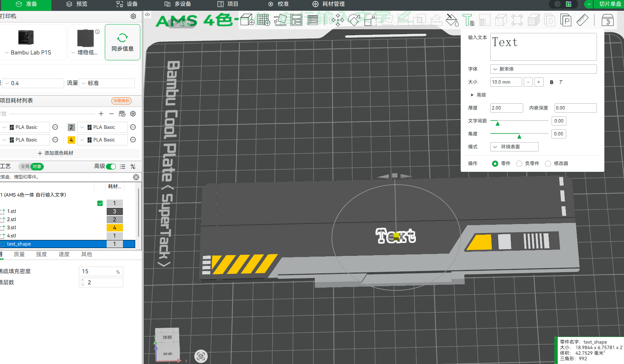Open the 预览 preview tab
Image resolution: width=624 pixels, height=364 pixels.
(77, 4)
